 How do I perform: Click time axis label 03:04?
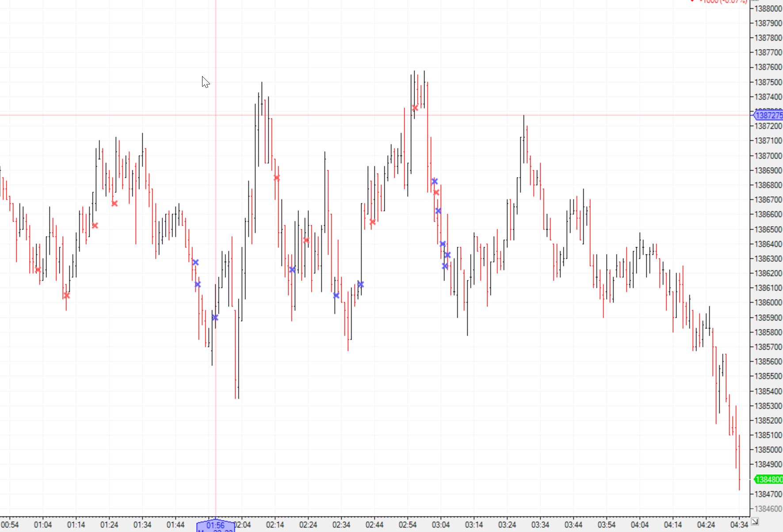[441, 525]
